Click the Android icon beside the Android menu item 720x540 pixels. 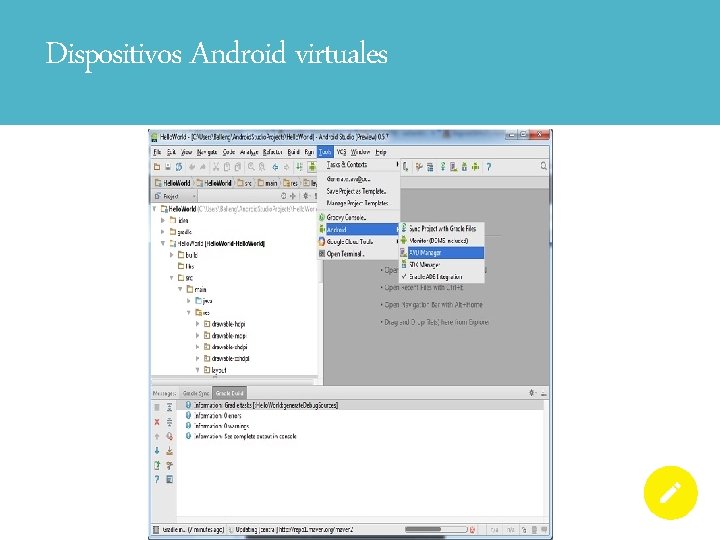322,229
